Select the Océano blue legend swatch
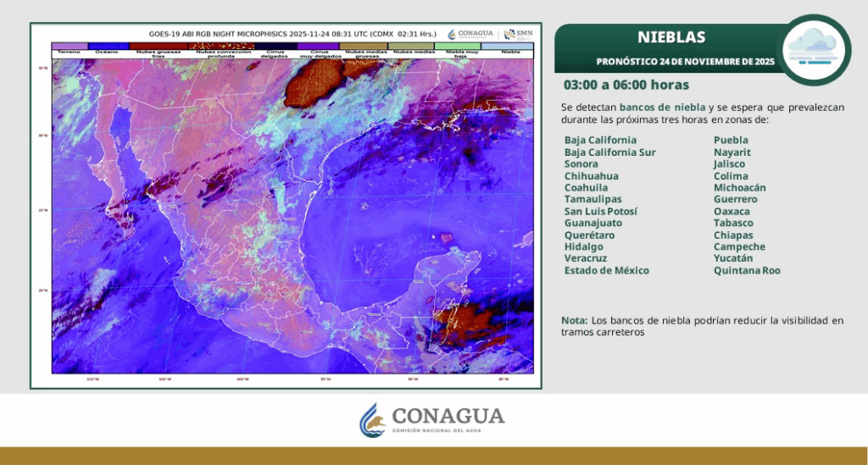The image size is (868, 465). [108, 45]
